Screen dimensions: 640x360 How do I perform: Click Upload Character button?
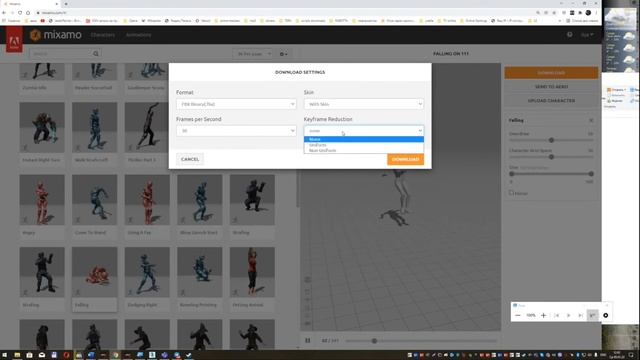coord(551,100)
